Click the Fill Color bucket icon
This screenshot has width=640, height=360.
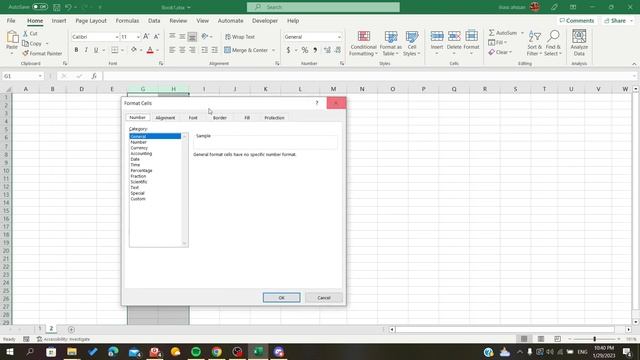(x=134, y=50)
